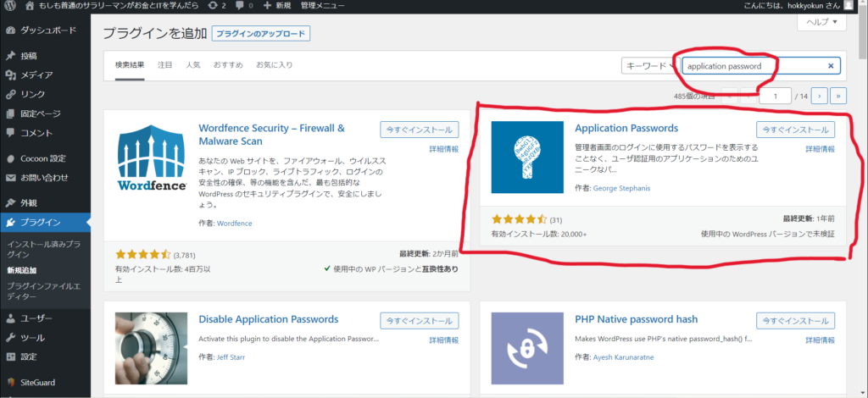Open 詳細情報 for PHP Native password hash
This screenshot has width=868, height=398.
pos(820,340)
